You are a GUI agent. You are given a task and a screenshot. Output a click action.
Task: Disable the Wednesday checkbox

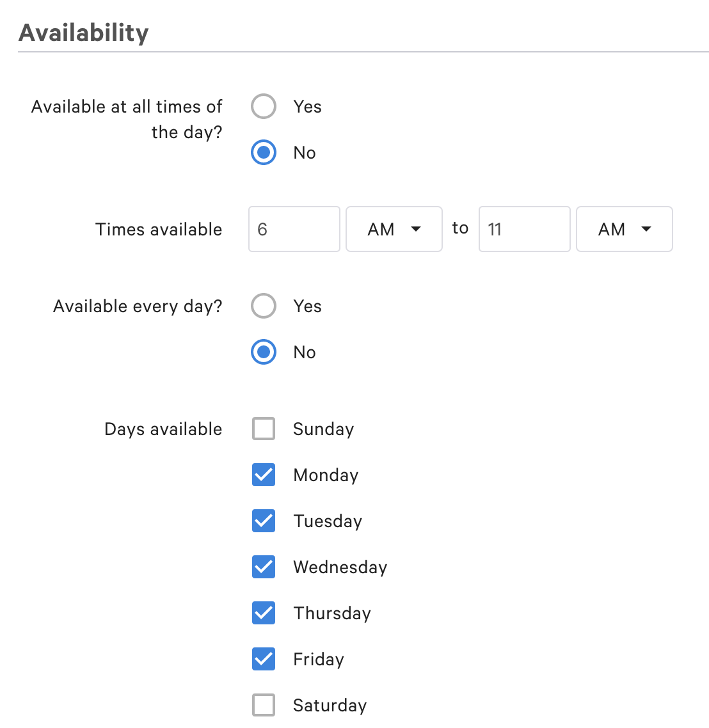(264, 567)
